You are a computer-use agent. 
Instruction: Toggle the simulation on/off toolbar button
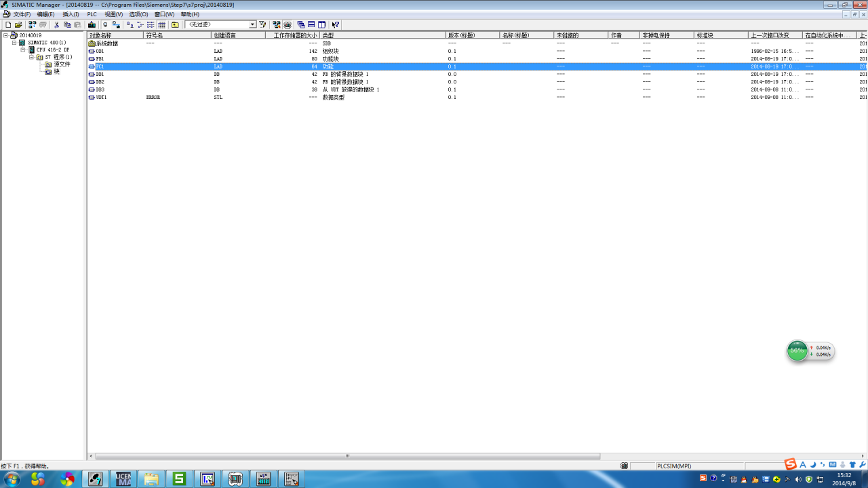pos(288,24)
